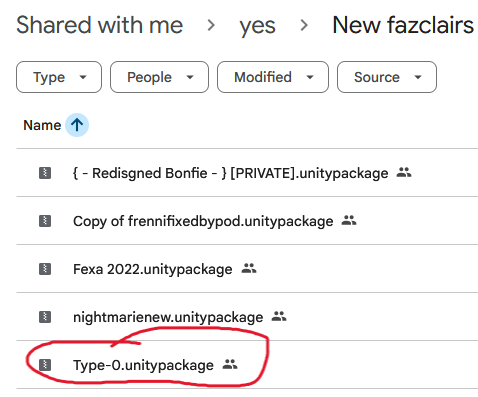Click shared people icon on Fexa 2022 row
478x397 pixels.
pyautogui.click(x=249, y=268)
